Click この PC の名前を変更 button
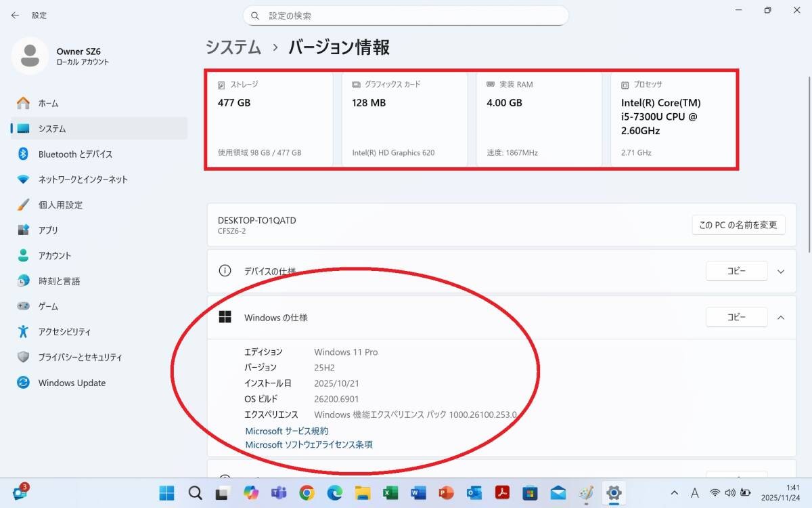The image size is (812, 508). pyautogui.click(x=738, y=225)
